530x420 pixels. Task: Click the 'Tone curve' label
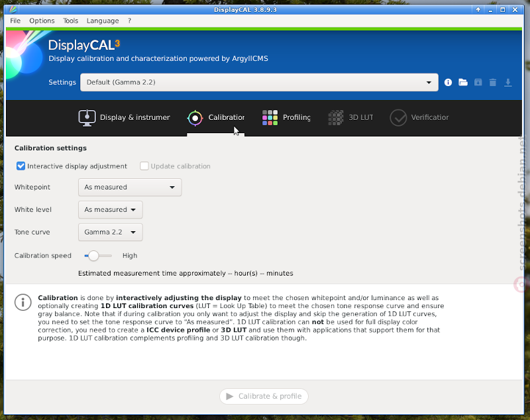pos(32,232)
